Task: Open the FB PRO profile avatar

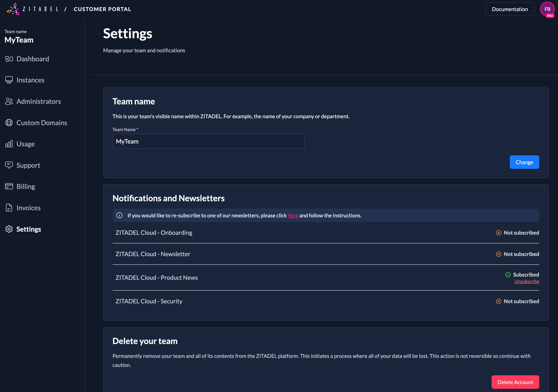Action: click(547, 9)
